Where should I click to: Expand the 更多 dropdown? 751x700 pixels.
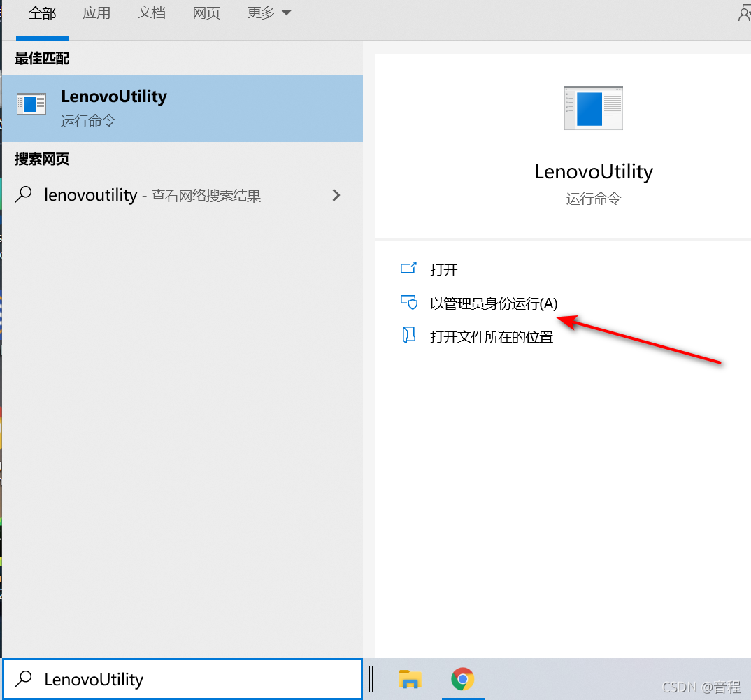[269, 13]
